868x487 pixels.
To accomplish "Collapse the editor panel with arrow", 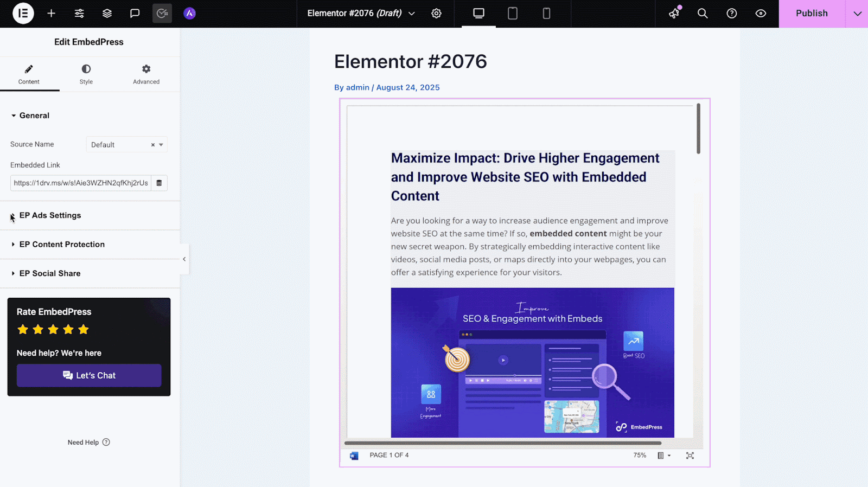I will coord(184,259).
